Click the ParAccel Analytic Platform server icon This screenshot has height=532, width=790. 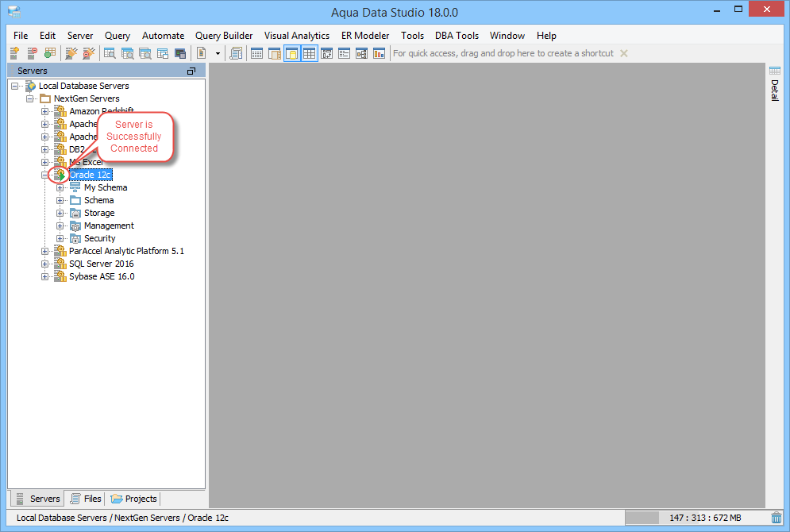(60, 251)
